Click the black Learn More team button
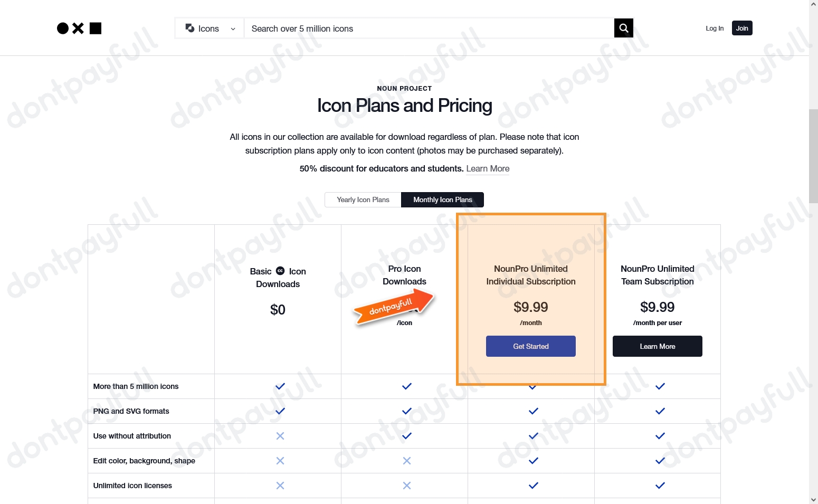This screenshot has width=818, height=504. (x=657, y=346)
